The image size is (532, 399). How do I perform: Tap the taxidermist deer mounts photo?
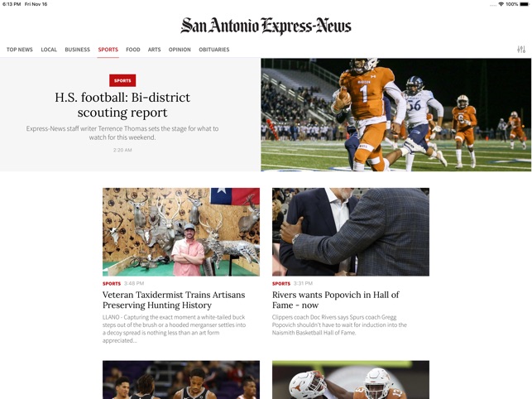tap(181, 232)
